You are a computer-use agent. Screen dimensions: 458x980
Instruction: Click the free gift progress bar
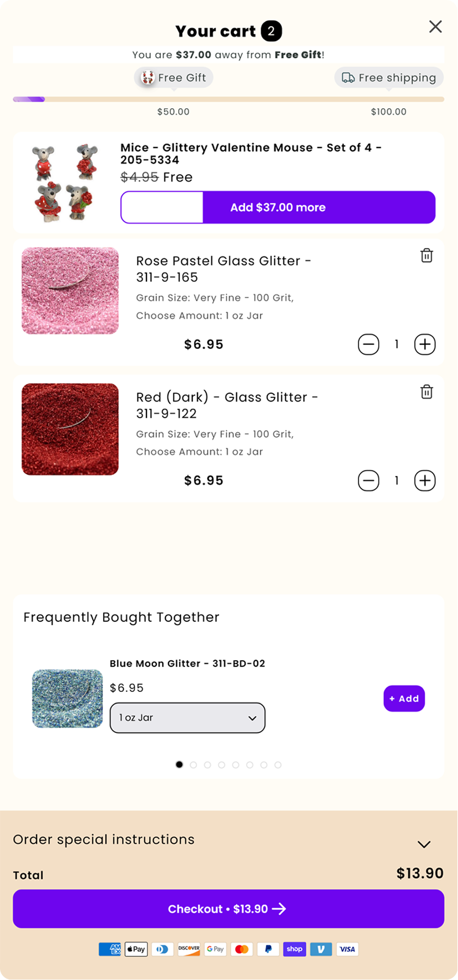pos(229,100)
